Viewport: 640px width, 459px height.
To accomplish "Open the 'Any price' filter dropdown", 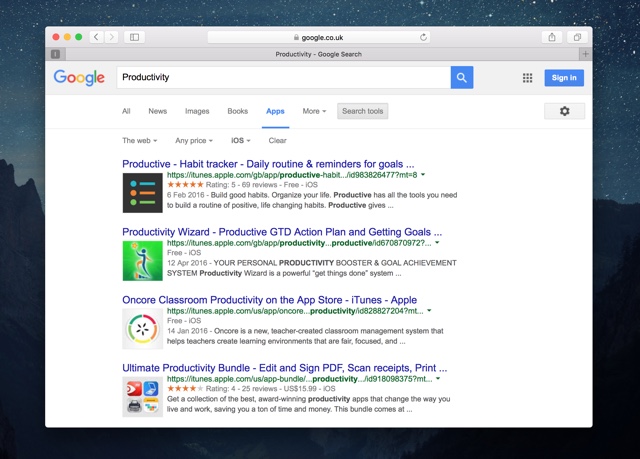I will pyautogui.click(x=194, y=140).
